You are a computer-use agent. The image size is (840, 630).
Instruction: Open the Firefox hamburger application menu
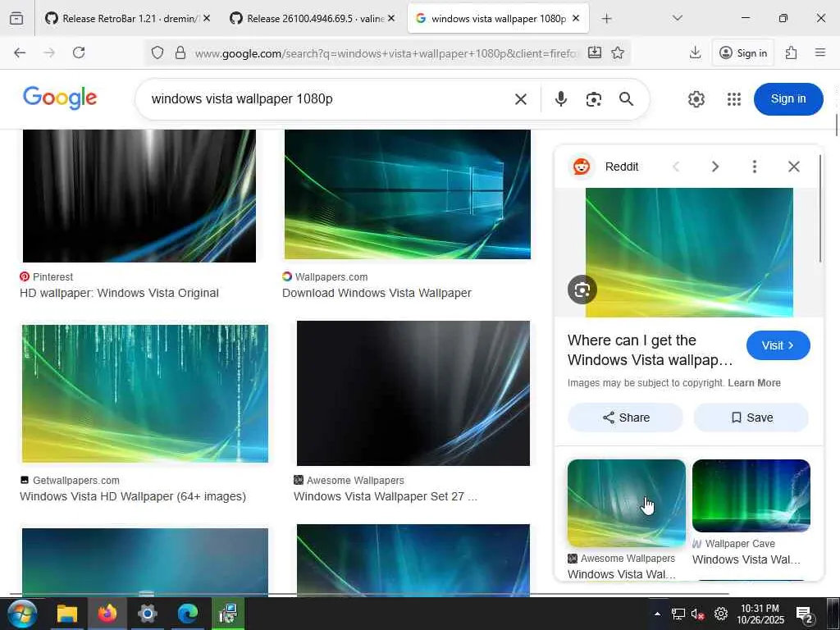820,52
